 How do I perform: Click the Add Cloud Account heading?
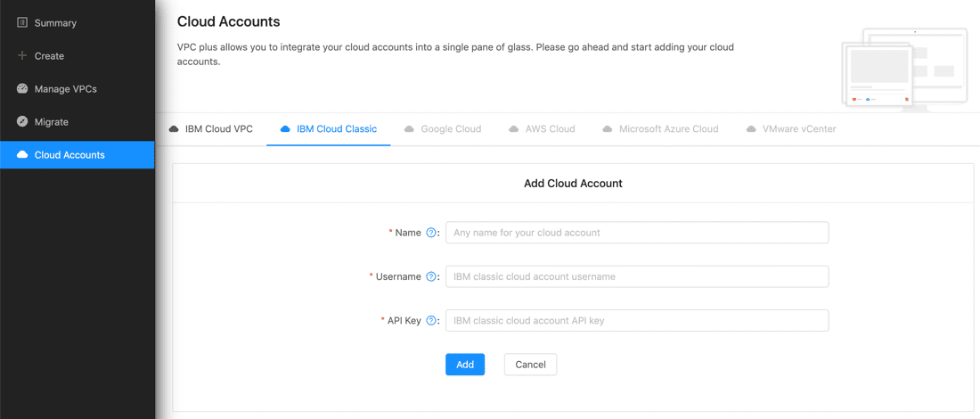click(x=573, y=184)
